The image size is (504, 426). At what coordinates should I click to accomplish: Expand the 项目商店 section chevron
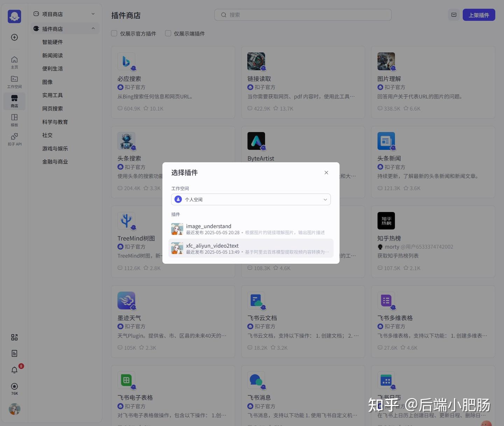(x=93, y=14)
